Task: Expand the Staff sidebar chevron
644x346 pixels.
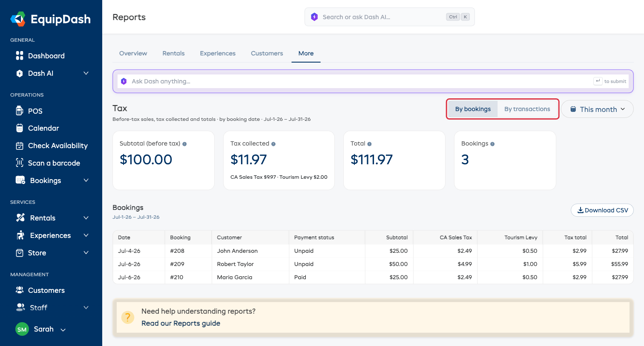Action: click(86, 307)
